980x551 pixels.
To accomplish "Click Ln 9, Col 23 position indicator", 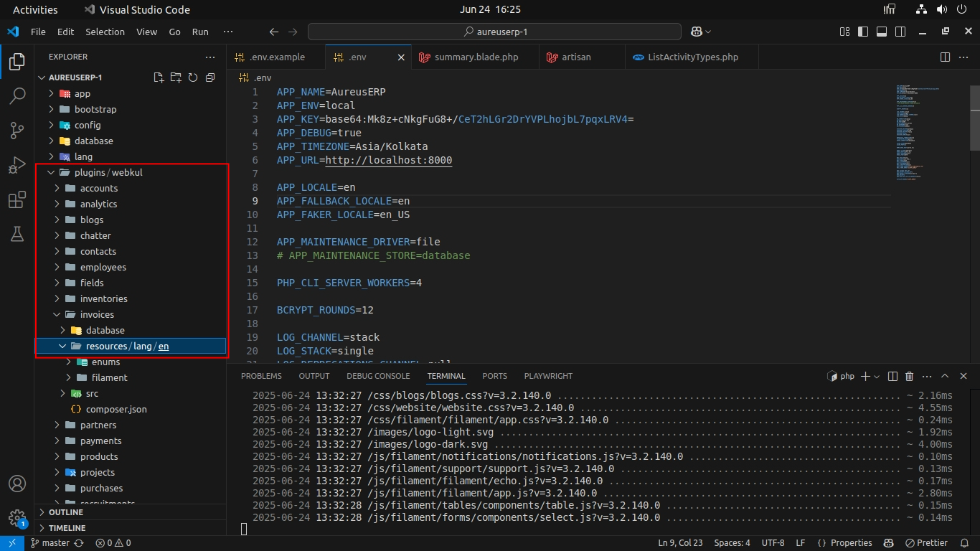I will [x=680, y=543].
